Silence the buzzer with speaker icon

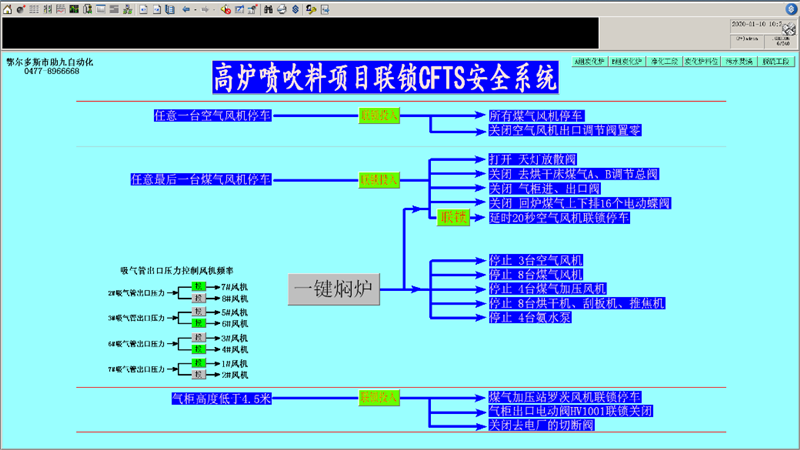(x=226, y=9)
